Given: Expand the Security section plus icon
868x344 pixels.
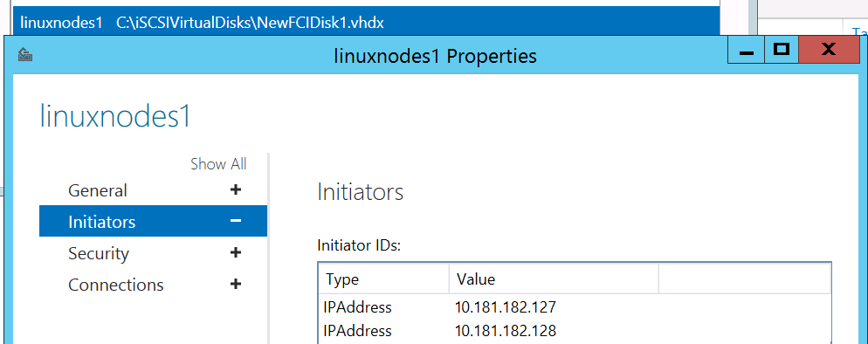Looking at the screenshot, I should [x=235, y=252].
